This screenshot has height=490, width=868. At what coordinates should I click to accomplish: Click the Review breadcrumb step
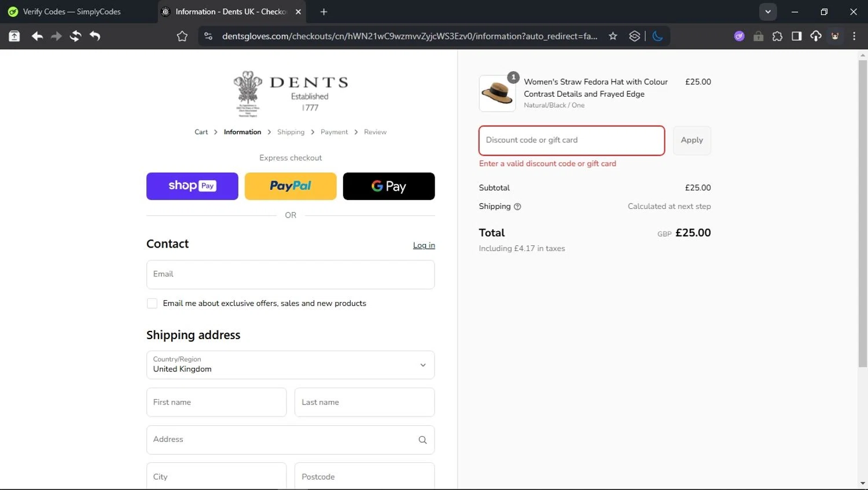(375, 132)
